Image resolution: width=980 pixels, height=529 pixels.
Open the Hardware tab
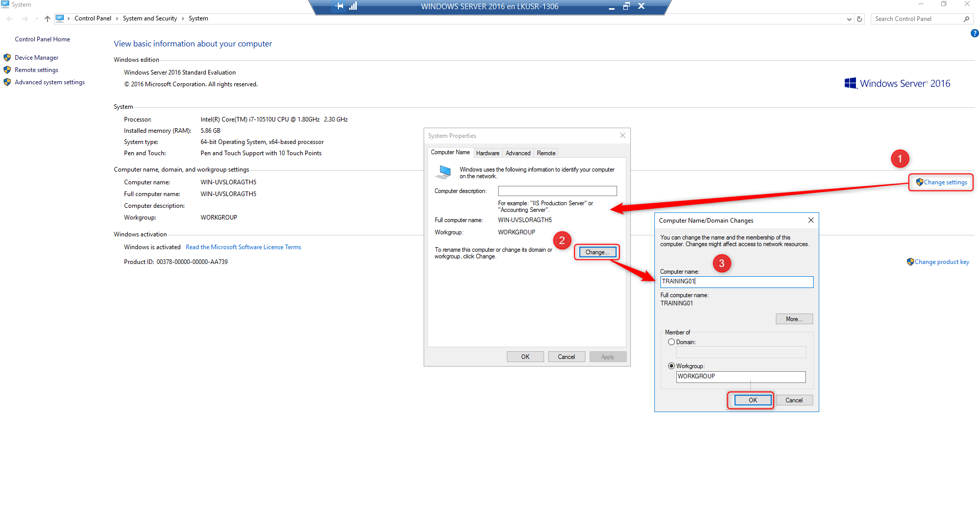tap(487, 153)
